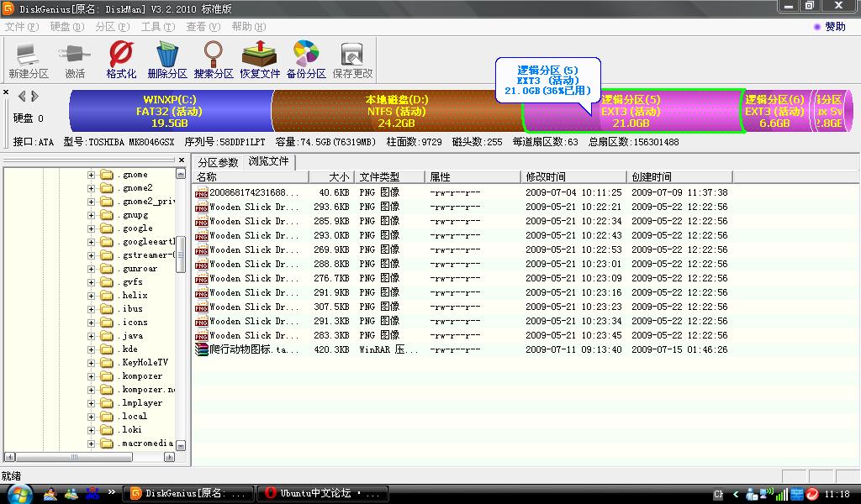This screenshot has width=861, height=504.
Task: Sort by 属性 column header
Action: tap(473, 176)
